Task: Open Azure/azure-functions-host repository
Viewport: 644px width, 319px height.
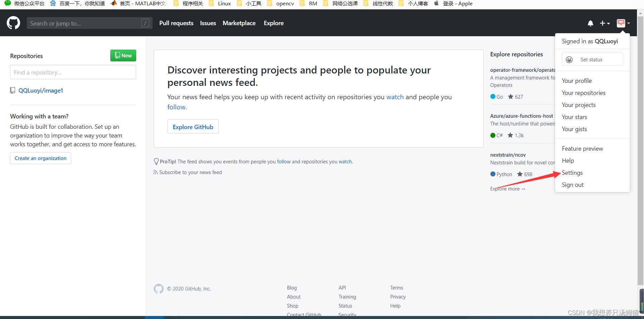Action: [522, 116]
